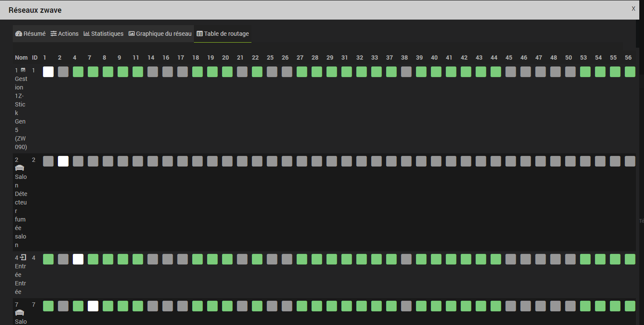Click the white self cell in row 7 column 7

tap(93, 306)
